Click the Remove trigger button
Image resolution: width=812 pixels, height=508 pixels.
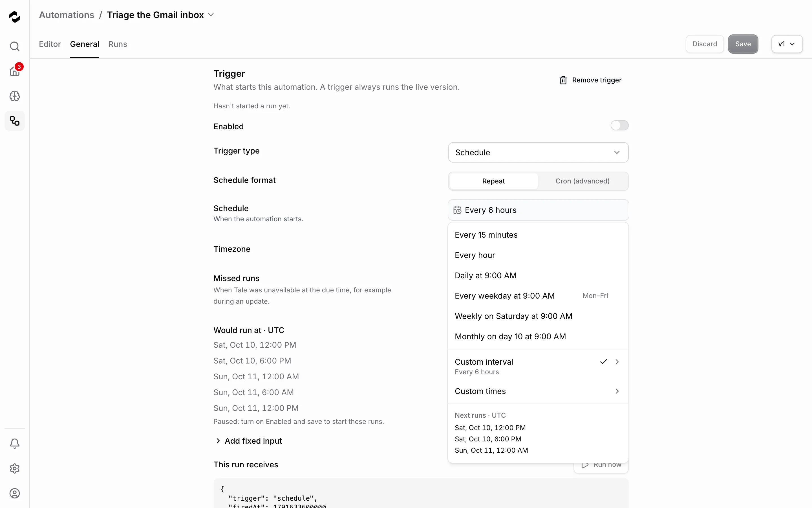tap(590, 80)
